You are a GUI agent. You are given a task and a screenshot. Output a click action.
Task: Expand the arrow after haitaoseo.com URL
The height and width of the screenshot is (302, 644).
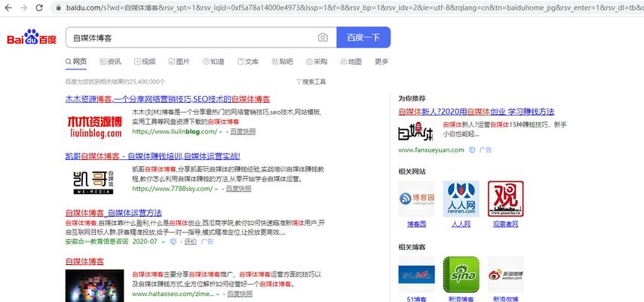click(218, 294)
